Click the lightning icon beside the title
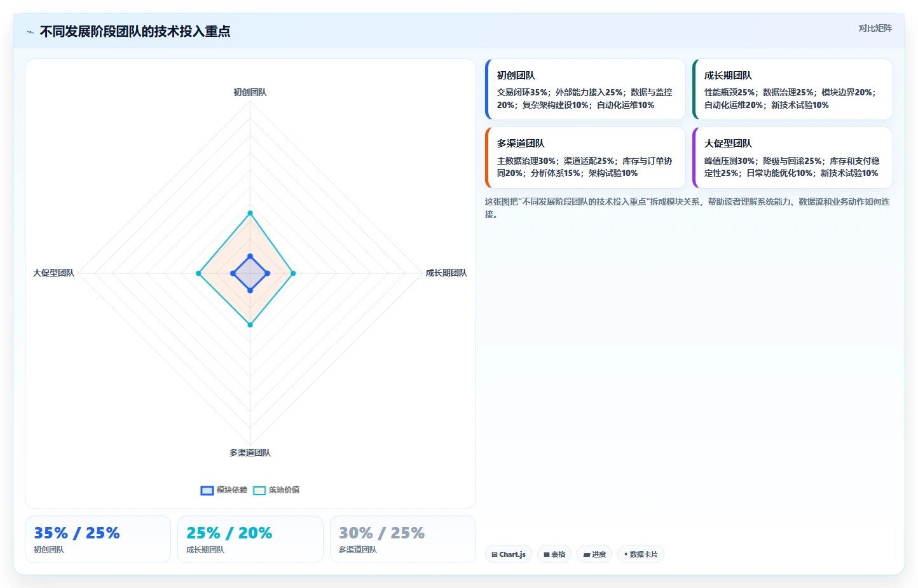 30,32
